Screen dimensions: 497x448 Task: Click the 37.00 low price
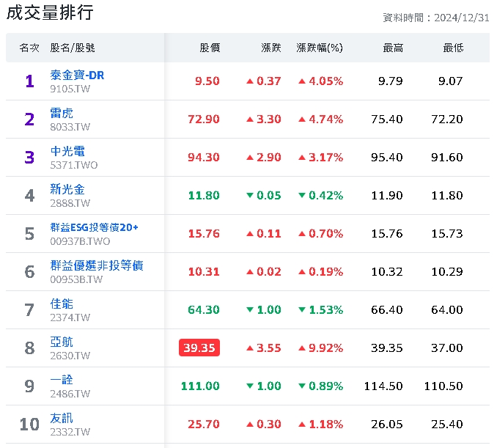coord(447,348)
